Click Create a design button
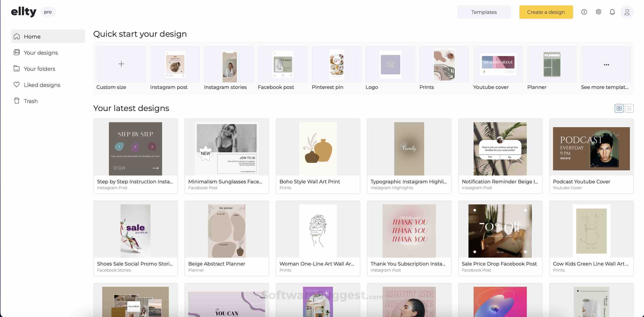The width and height of the screenshot is (644, 317). [546, 12]
